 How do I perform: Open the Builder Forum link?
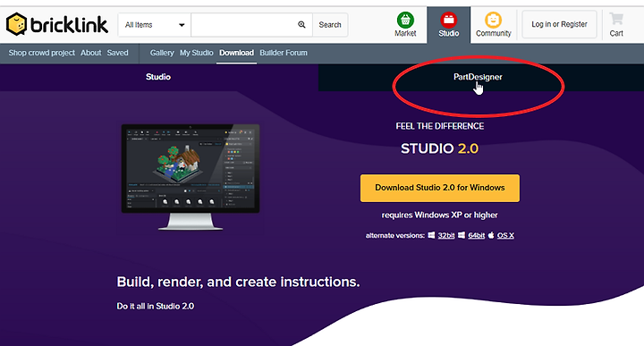pos(284,53)
